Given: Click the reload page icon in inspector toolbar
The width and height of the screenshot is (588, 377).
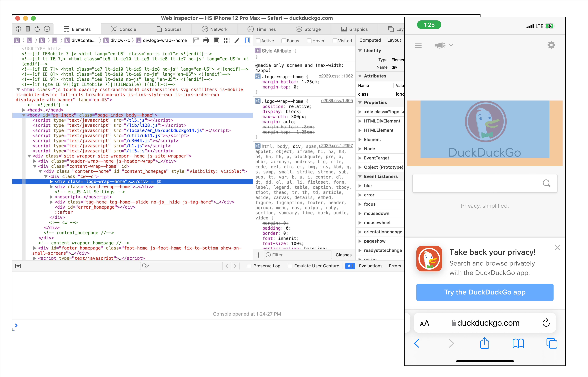Looking at the screenshot, I should tap(37, 29).
